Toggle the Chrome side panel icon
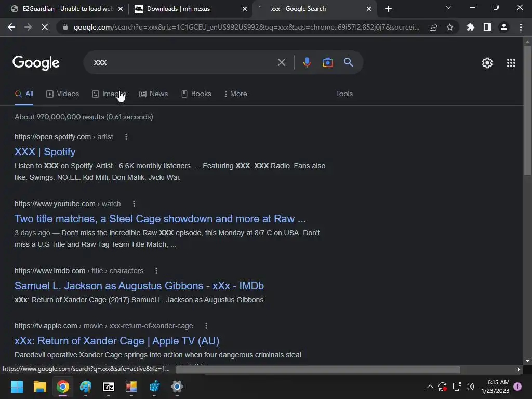This screenshot has height=399, width=532. pos(487,27)
